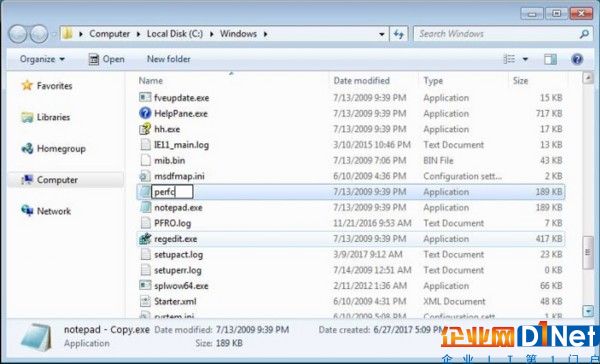
Task: Open the Organize dropdown menu
Action: click(x=42, y=59)
